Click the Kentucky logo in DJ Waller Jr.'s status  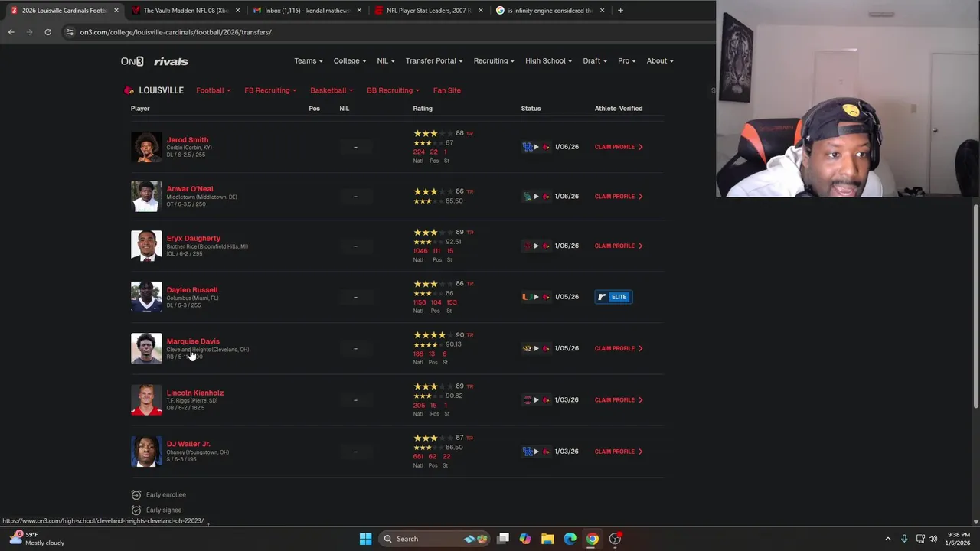tap(527, 452)
